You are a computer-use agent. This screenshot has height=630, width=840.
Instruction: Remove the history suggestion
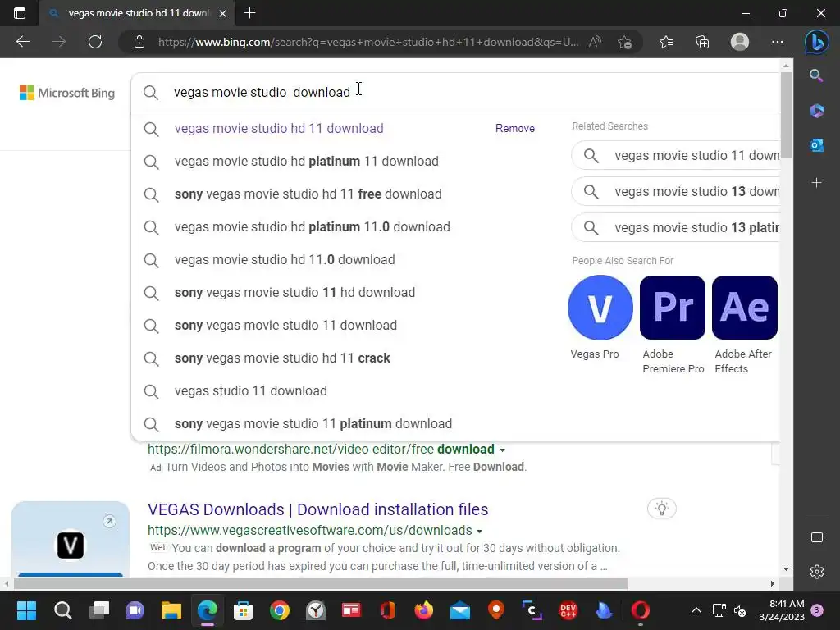pyautogui.click(x=515, y=129)
